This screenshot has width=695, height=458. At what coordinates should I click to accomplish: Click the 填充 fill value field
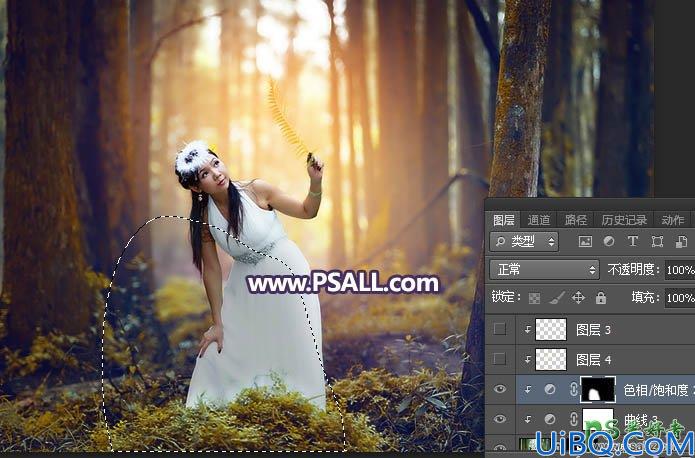coord(680,298)
